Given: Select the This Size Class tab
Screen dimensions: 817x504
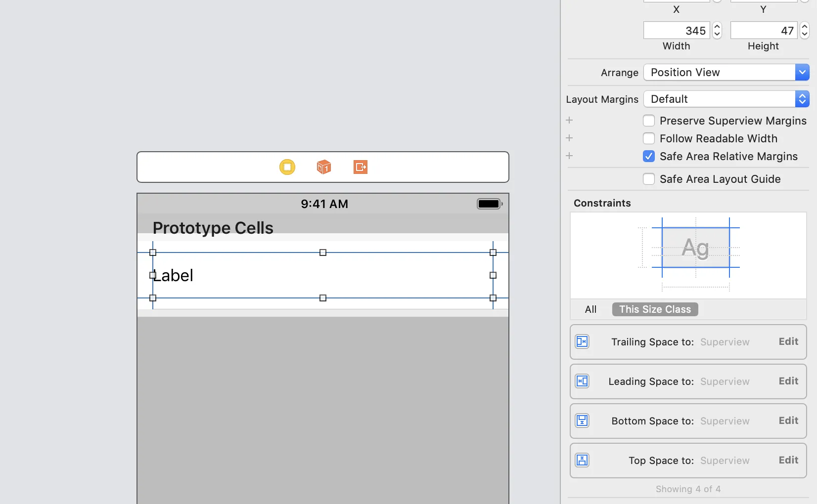Looking at the screenshot, I should tap(655, 309).
